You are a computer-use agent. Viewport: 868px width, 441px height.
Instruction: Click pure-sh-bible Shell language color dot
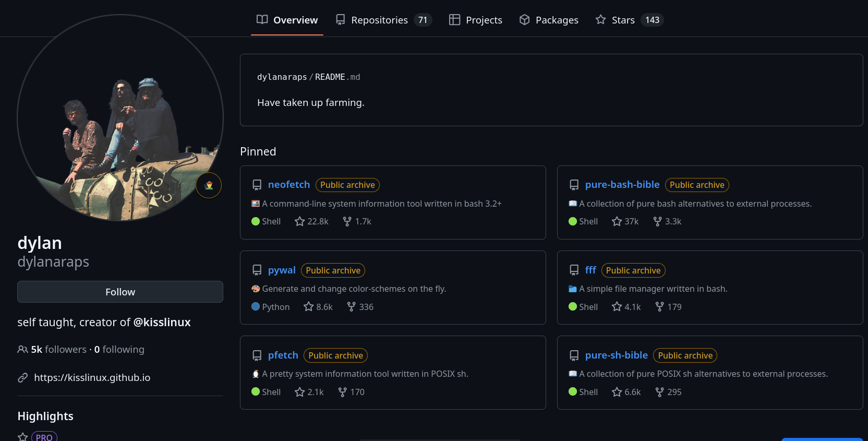(x=573, y=391)
